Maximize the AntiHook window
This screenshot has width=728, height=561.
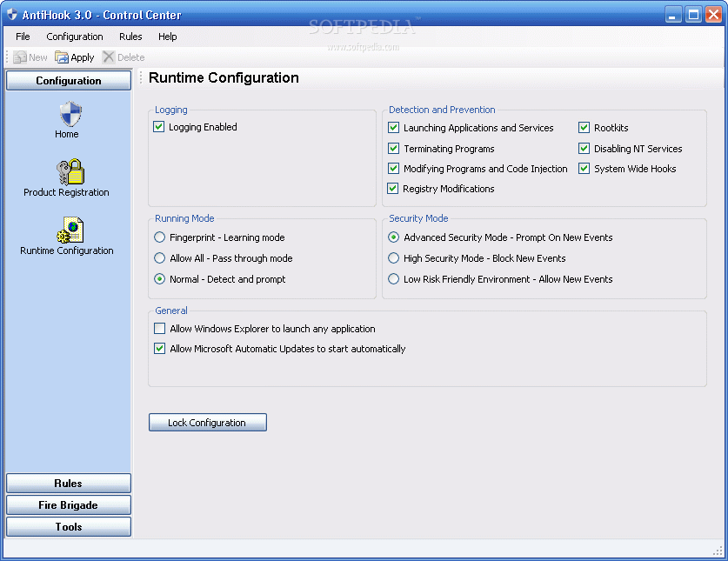coord(693,15)
